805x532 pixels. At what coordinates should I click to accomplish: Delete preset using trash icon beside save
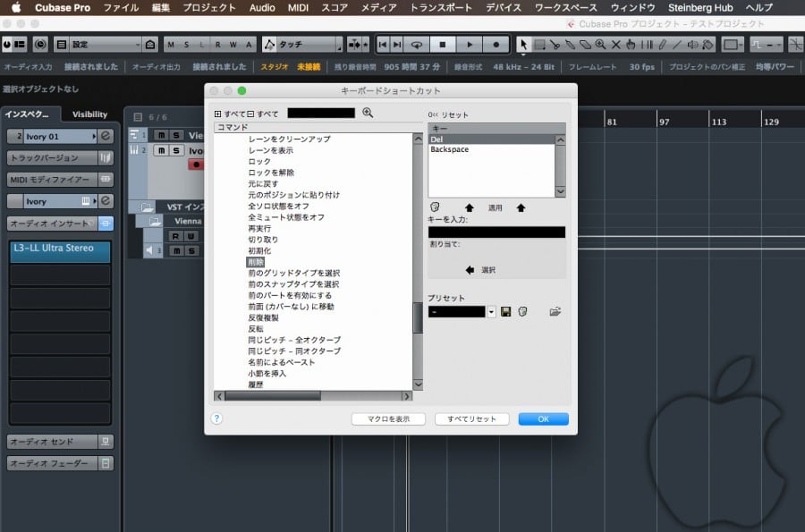tap(522, 311)
